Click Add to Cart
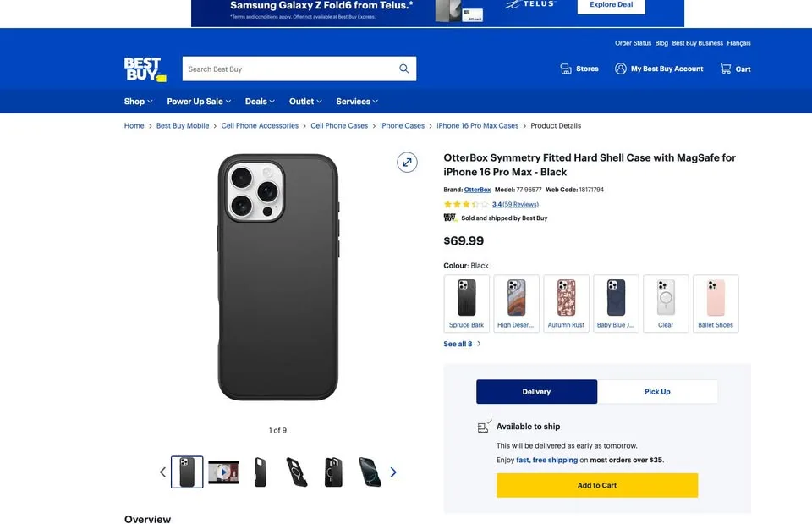This screenshot has height=524, width=812. pyautogui.click(x=596, y=485)
